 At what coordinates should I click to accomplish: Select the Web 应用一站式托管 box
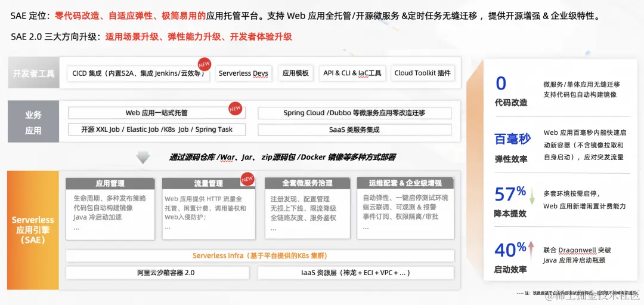pos(156,113)
